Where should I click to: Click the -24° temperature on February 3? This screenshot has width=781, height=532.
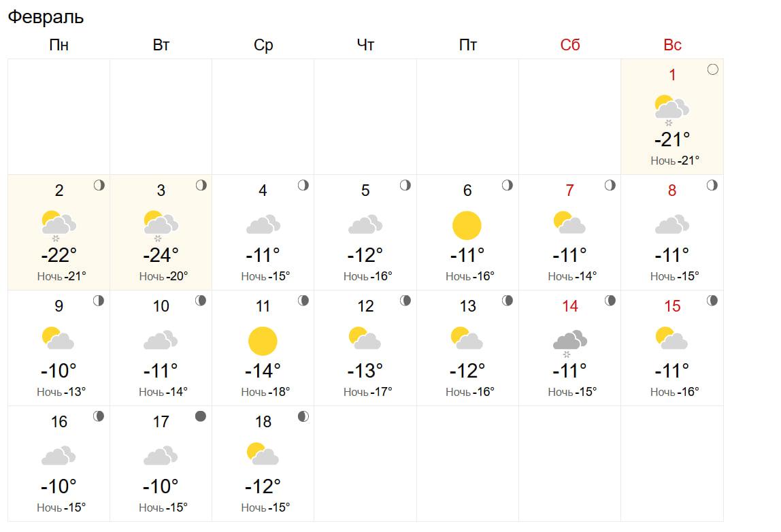[161, 255]
